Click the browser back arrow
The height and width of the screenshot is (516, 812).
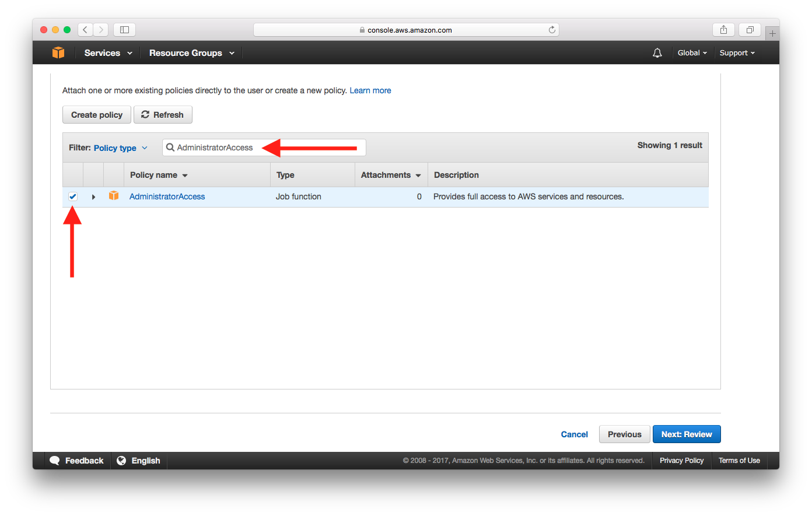point(85,30)
